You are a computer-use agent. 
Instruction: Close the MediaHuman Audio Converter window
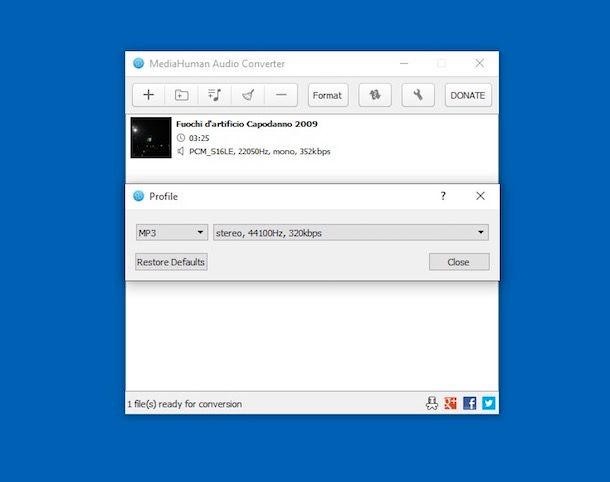coord(479,63)
